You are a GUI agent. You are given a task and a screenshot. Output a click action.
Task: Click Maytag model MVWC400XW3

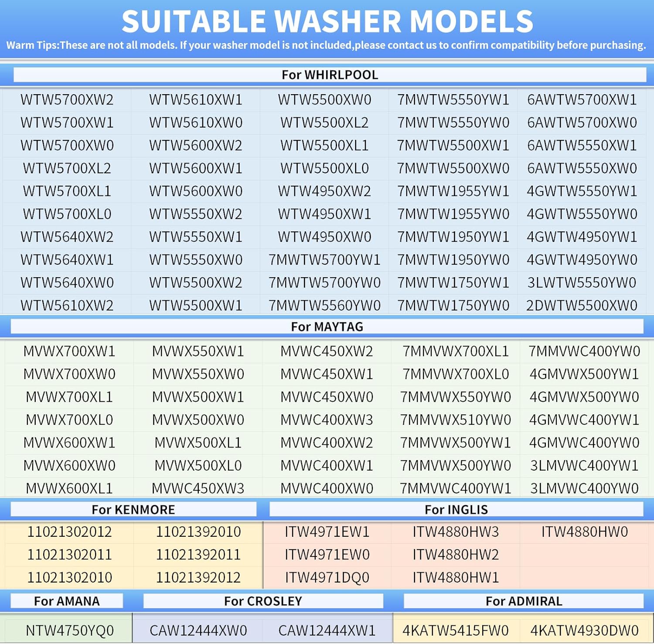point(327,420)
